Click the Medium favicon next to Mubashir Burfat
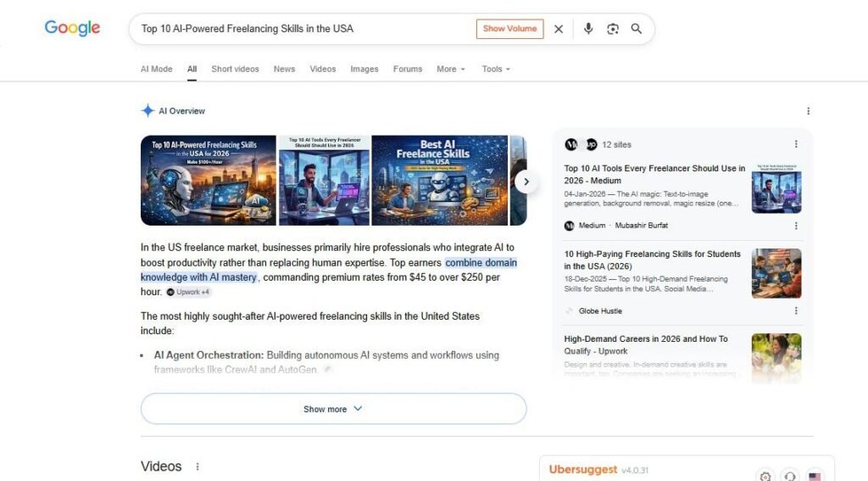868x481 pixels. (569, 226)
